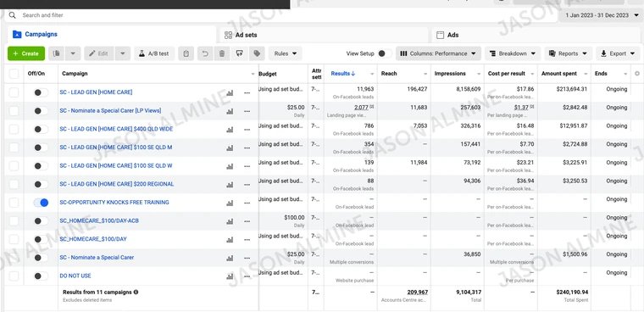The image size is (644, 312).
Task: Open more options for $400 QLD WIDE campaign
Action: (x=247, y=130)
